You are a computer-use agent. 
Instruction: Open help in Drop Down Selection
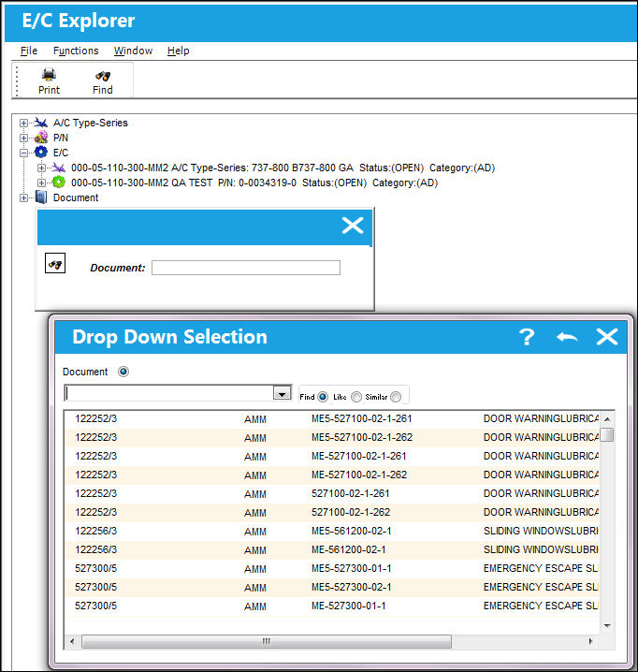point(527,337)
